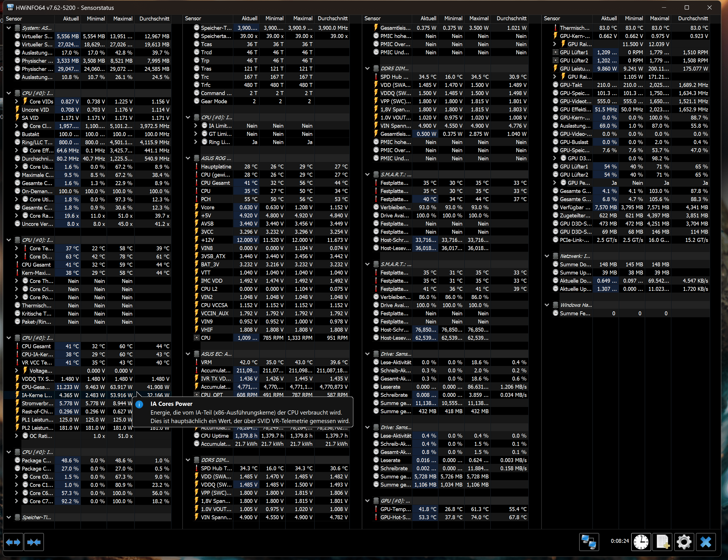Collapse the System sensor group
This screenshot has height=560, width=728.
9,28
